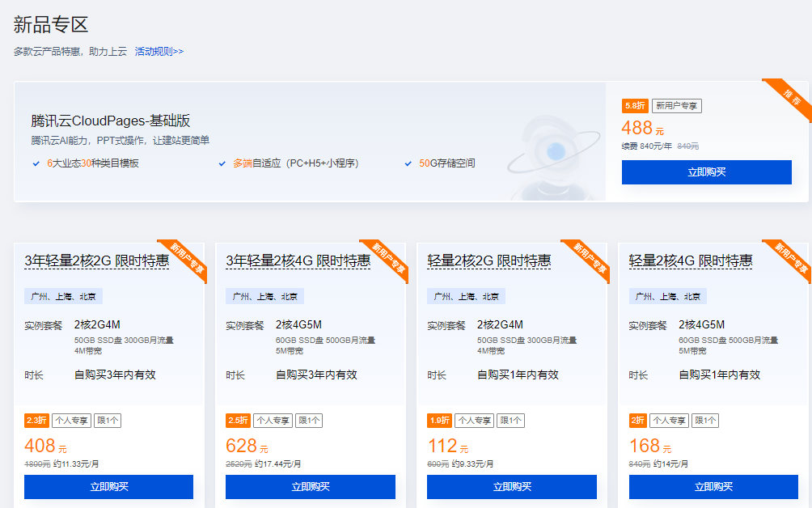Image resolution: width=812 pixels, height=508 pixels.
Task: Click the 新用户专享 ribbon on 3年轻量2核2G card
Action: point(188,257)
